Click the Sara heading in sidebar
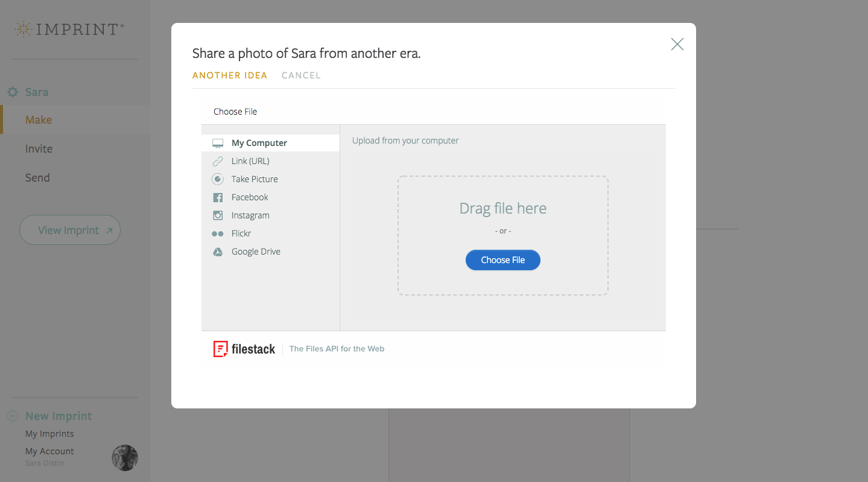The width and height of the screenshot is (868, 482). [37, 92]
